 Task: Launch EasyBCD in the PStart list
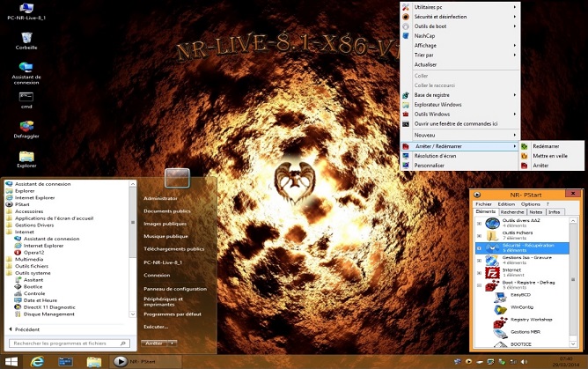coord(520,295)
